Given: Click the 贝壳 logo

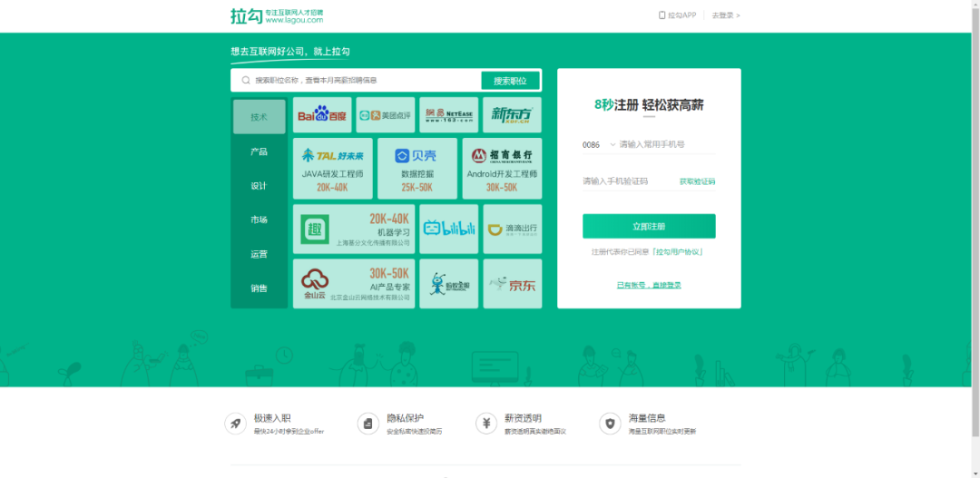Looking at the screenshot, I should pos(417,156).
